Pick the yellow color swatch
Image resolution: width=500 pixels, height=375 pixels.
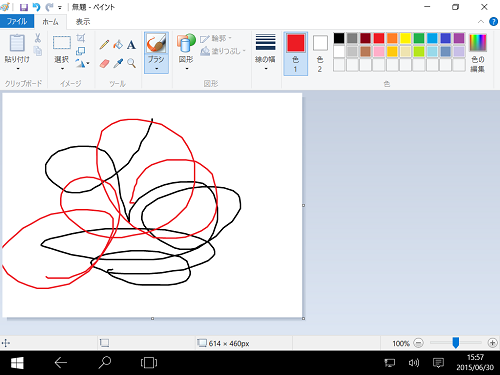(405, 38)
